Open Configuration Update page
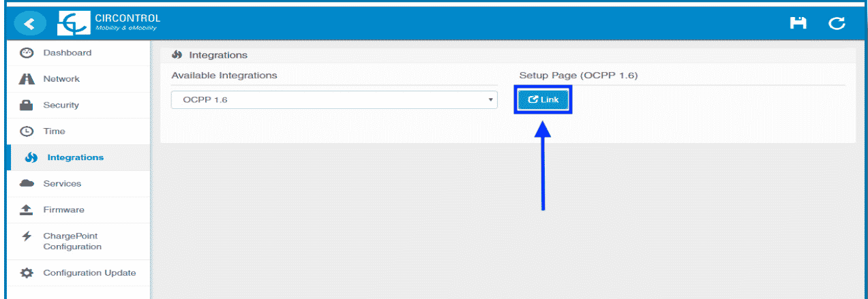868x299 pixels. [x=78, y=273]
